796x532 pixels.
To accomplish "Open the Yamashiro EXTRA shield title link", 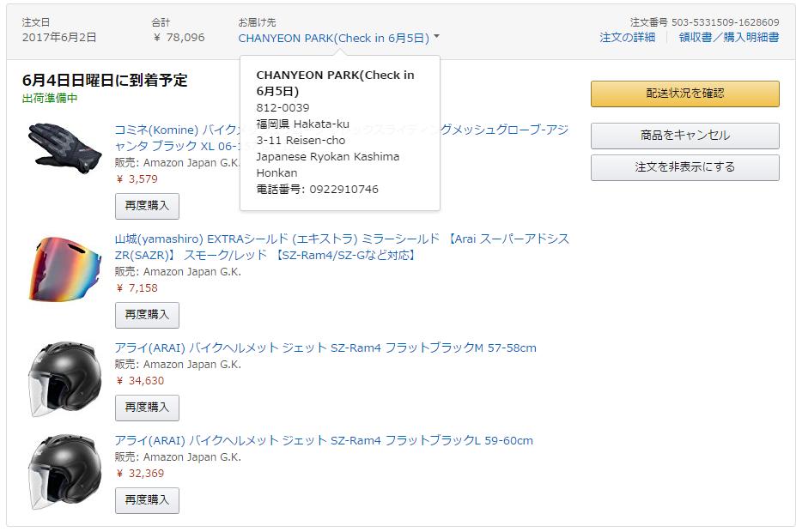I will (341, 239).
